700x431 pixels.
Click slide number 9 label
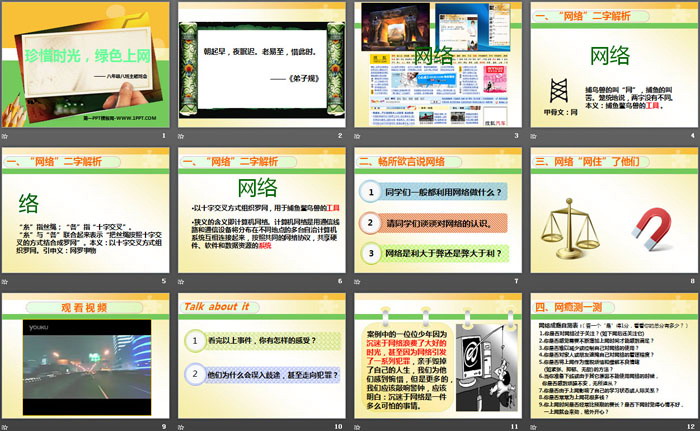(x=164, y=427)
